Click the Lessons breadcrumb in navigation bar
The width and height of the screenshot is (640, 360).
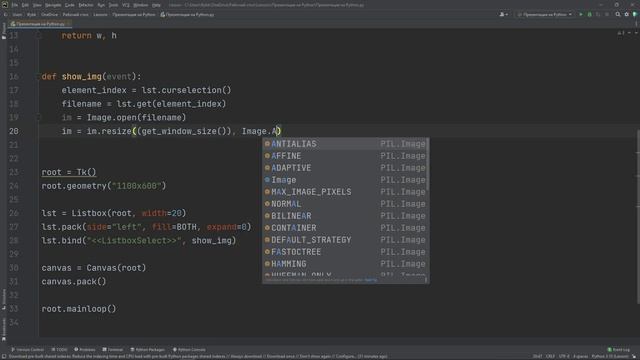[100, 14]
